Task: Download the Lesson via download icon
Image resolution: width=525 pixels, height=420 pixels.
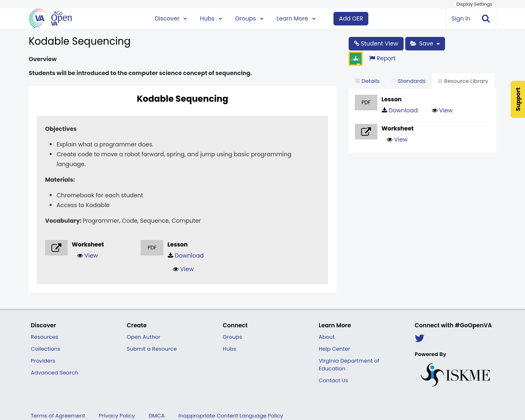Action: click(x=399, y=110)
